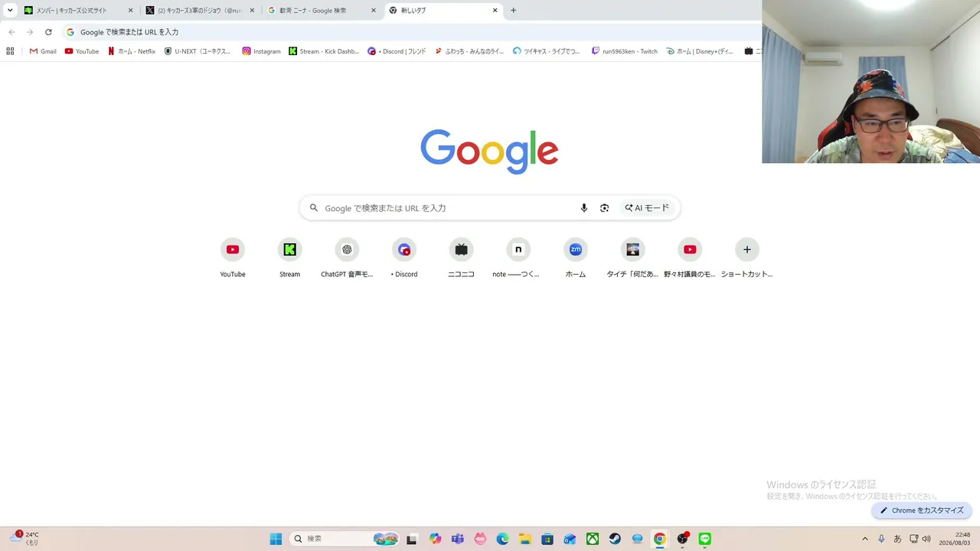
Task: Open the ニコニコ shortcut tile
Action: click(x=461, y=258)
